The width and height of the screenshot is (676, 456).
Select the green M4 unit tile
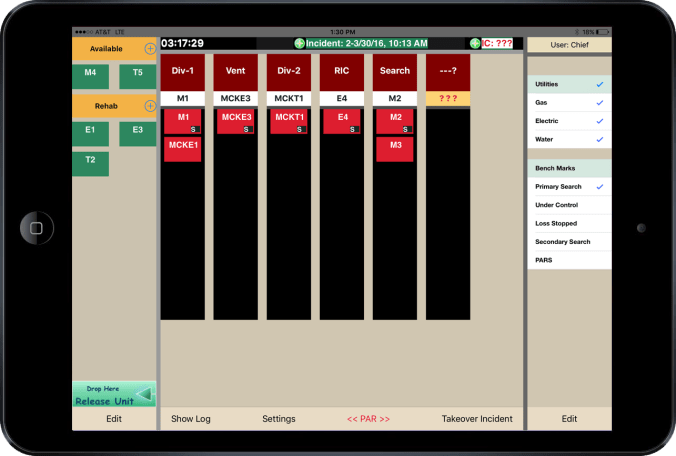(90, 76)
